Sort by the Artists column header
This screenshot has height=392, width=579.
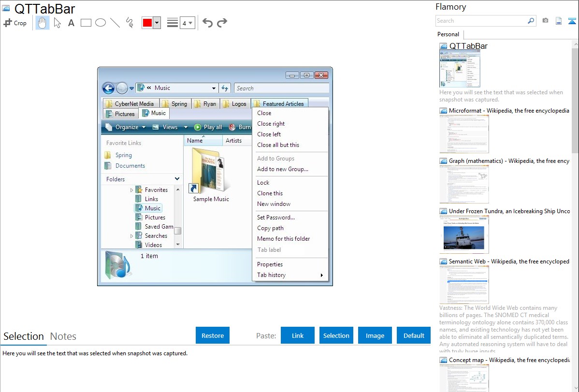(237, 141)
